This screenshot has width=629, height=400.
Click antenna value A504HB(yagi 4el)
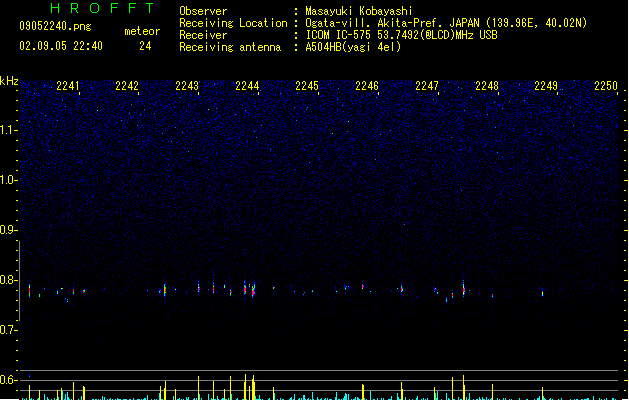[353, 47]
